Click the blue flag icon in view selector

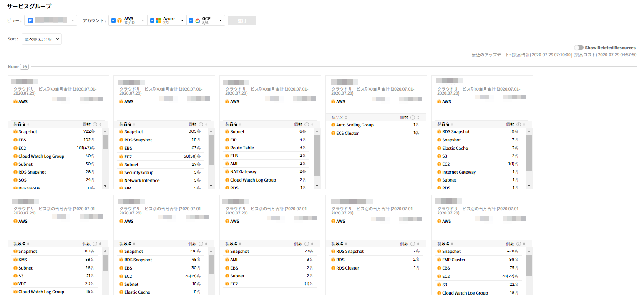(30, 20)
